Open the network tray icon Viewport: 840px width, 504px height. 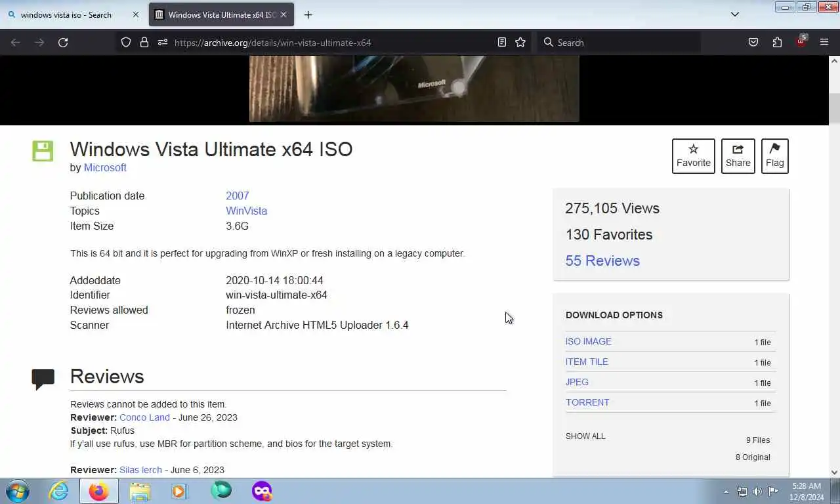click(742, 492)
